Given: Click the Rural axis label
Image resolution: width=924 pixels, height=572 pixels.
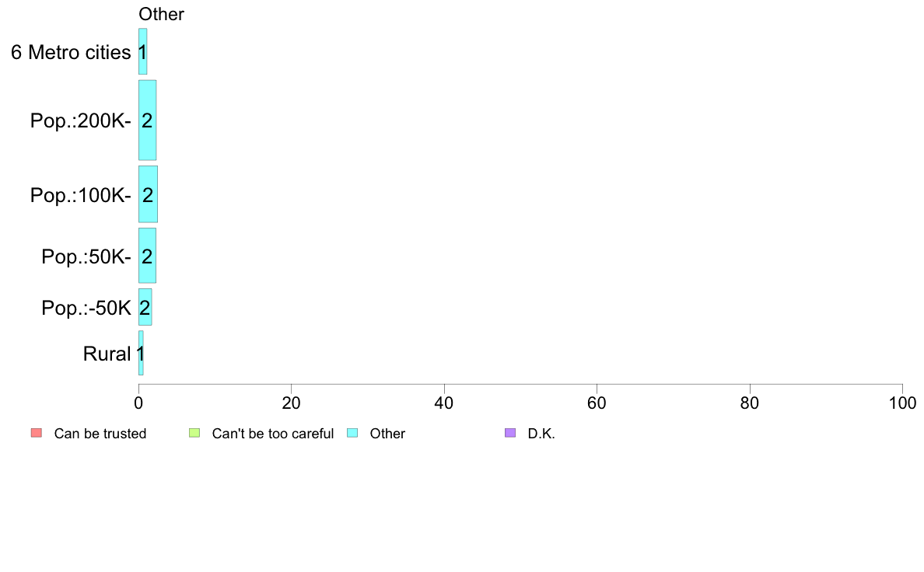Looking at the screenshot, I should pos(107,354).
